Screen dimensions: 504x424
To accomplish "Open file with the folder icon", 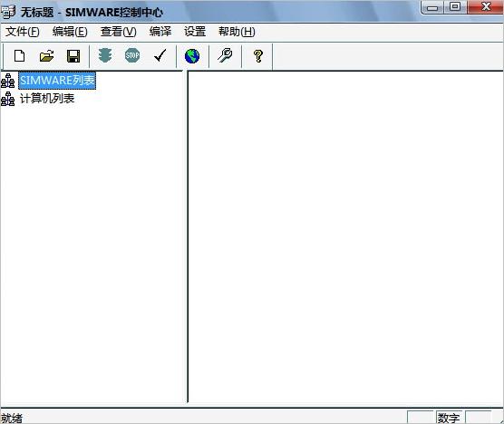I will (46, 56).
